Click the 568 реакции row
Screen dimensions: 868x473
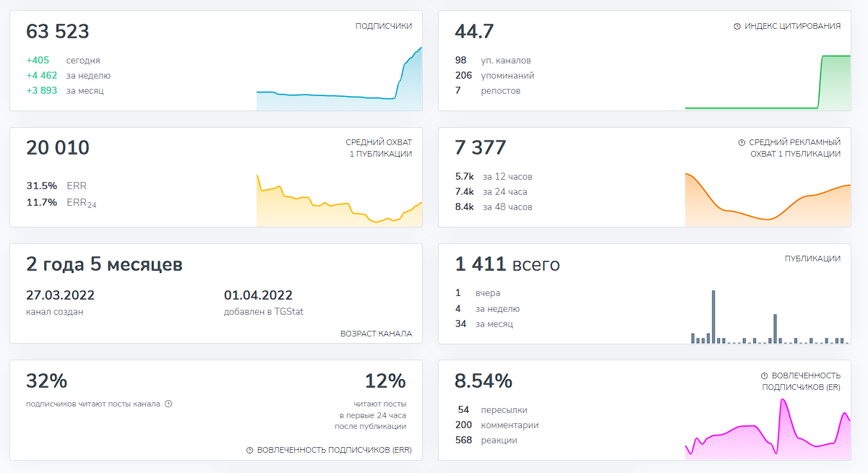click(486, 441)
